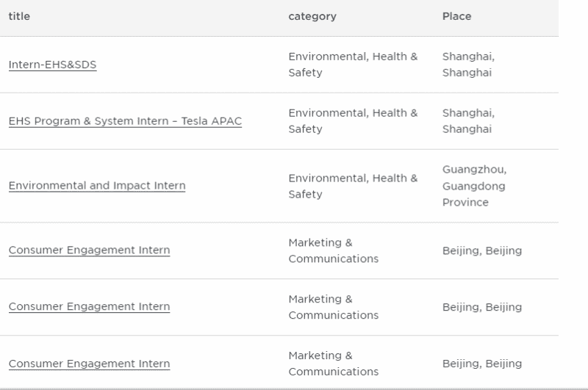This screenshot has width=588, height=390.
Task: Select category cell in Tesla APAC intern row
Action: pos(353,121)
